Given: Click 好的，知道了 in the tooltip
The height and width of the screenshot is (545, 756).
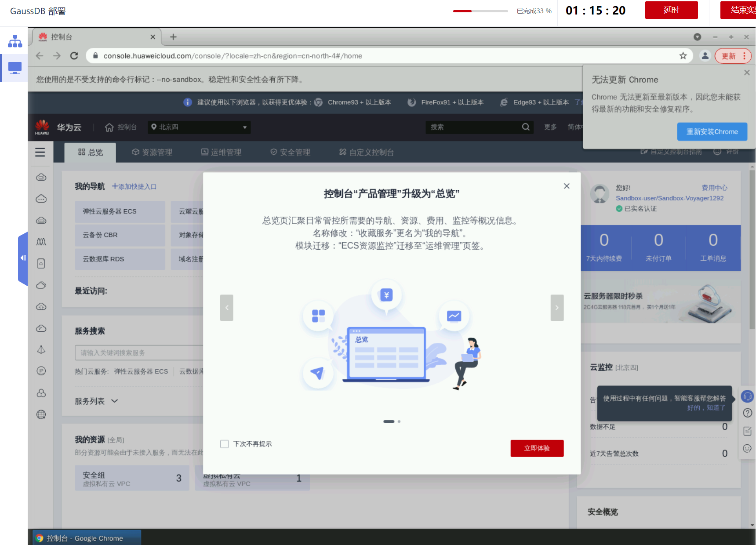Looking at the screenshot, I should click(x=706, y=407).
